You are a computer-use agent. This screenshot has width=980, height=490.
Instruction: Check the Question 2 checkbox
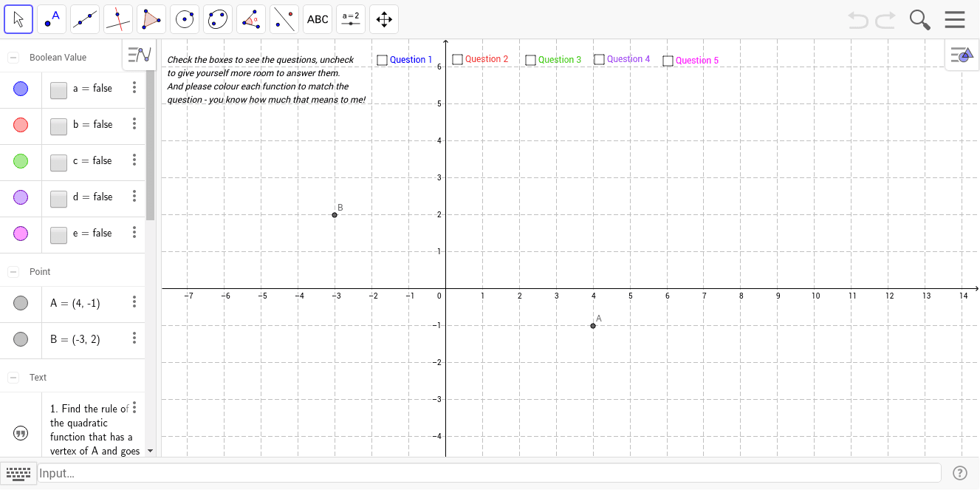pos(457,59)
